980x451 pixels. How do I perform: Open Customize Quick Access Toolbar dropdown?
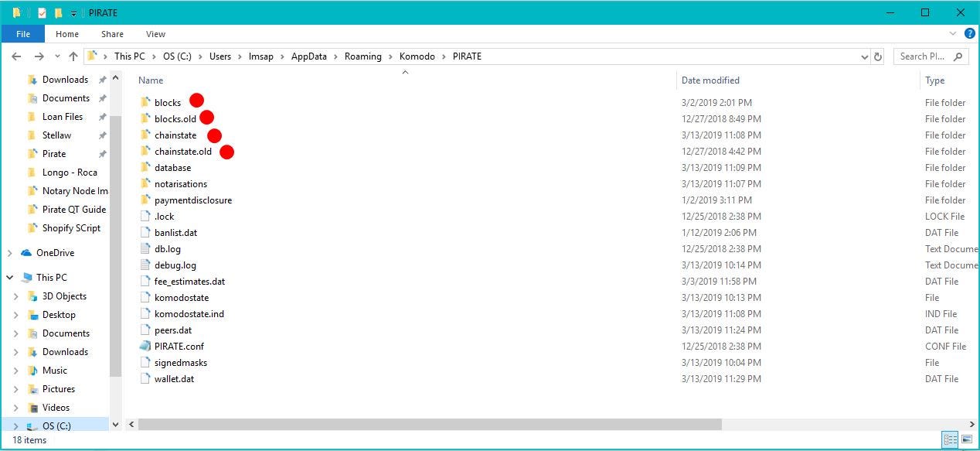click(x=73, y=13)
